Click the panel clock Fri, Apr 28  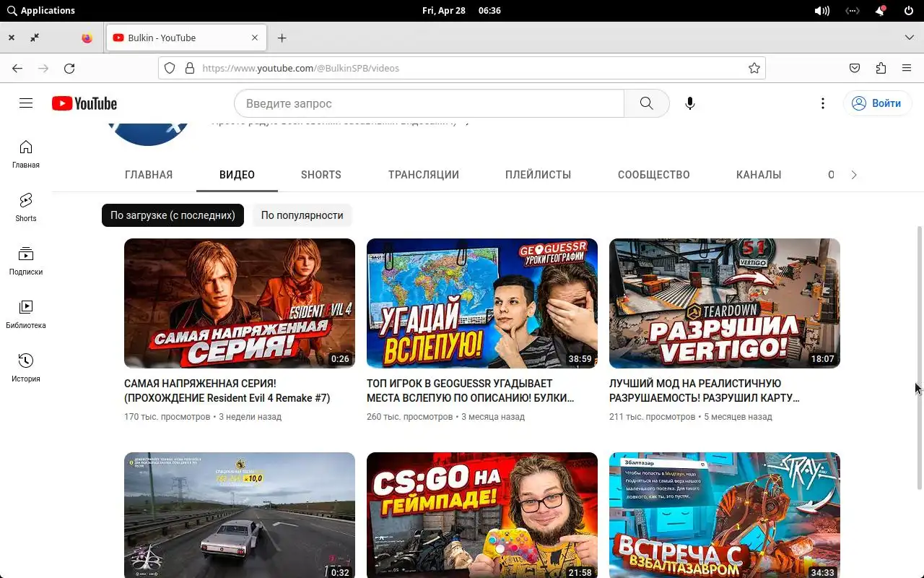[x=443, y=11]
